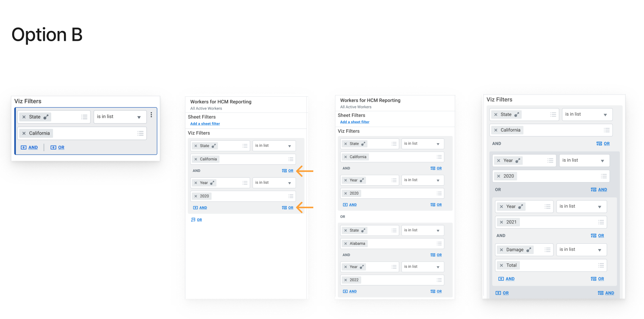The height and width of the screenshot is (319, 644).
Task: Click the list icon in the 2021 value row
Action: pos(601,222)
